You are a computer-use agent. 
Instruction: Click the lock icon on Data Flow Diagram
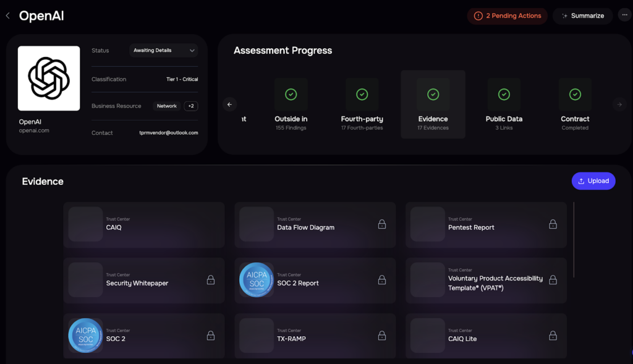click(x=382, y=224)
